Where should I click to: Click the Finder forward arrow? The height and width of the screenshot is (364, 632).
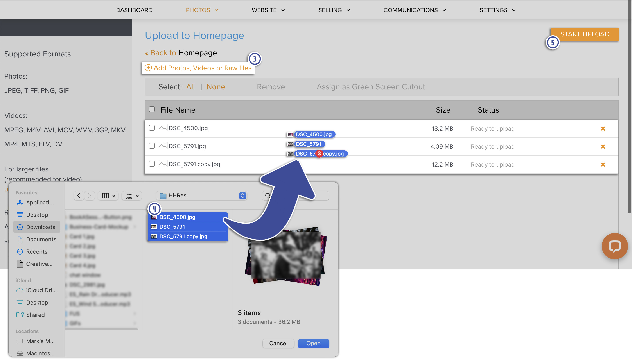pos(90,195)
